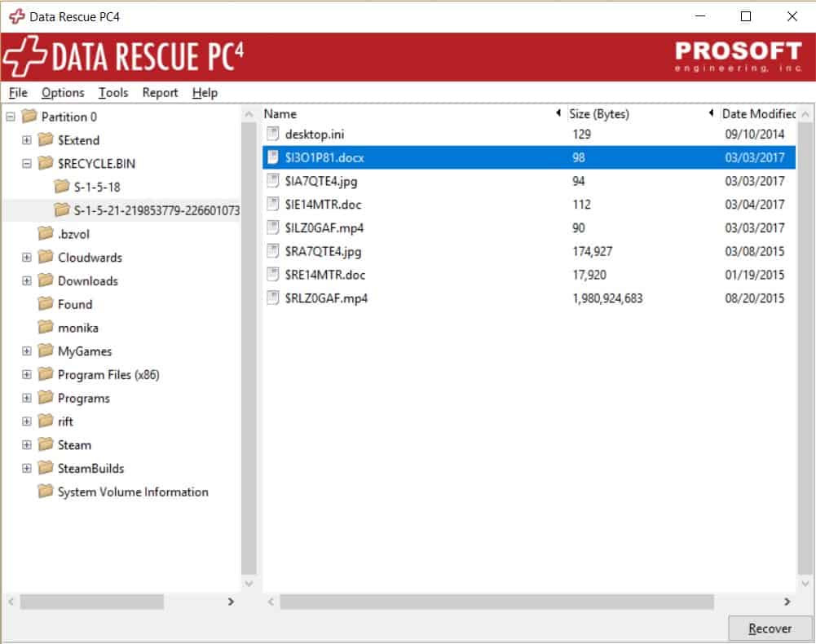Expand the rift tree node

[x=27, y=421]
